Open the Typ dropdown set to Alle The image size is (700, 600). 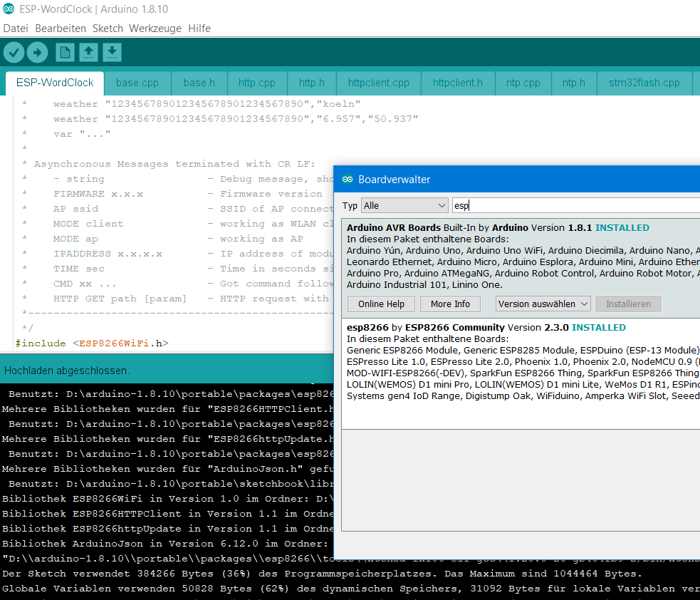pyautogui.click(x=404, y=205)
